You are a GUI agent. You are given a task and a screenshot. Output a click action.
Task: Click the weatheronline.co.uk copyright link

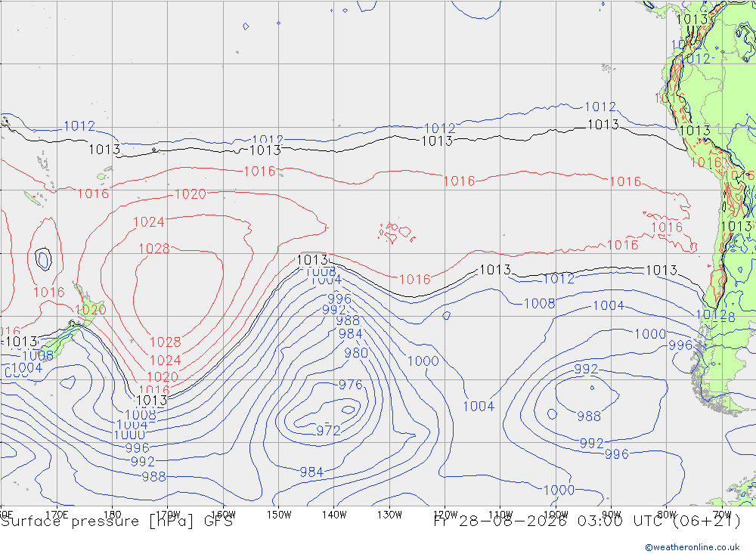click(692, 547)
